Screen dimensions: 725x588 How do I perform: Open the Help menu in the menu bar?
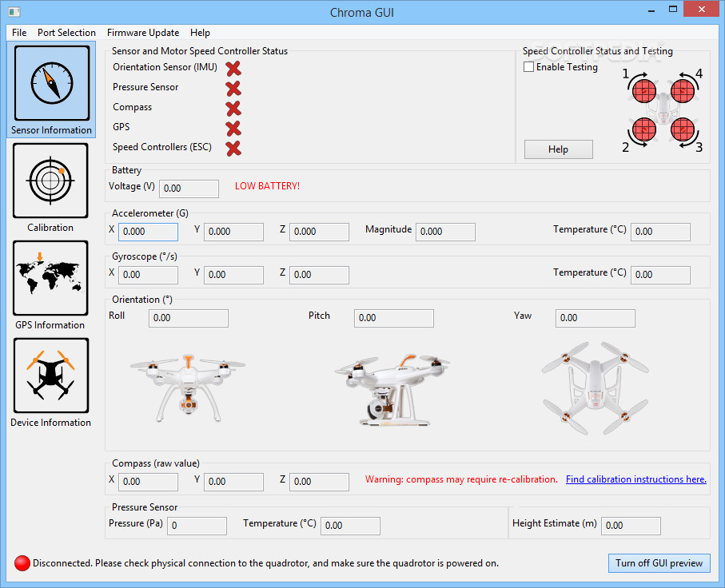click(200, 33)
